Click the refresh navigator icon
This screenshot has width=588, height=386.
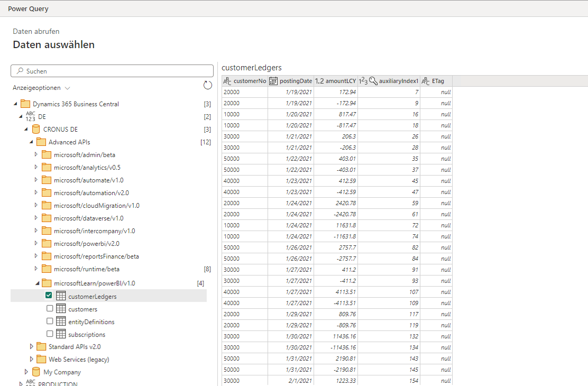pyautogui.click(x=207, y=85)
